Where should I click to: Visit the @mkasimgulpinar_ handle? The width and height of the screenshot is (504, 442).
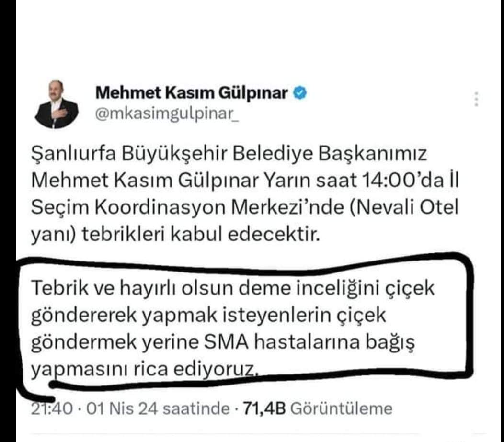pos(167,113)
